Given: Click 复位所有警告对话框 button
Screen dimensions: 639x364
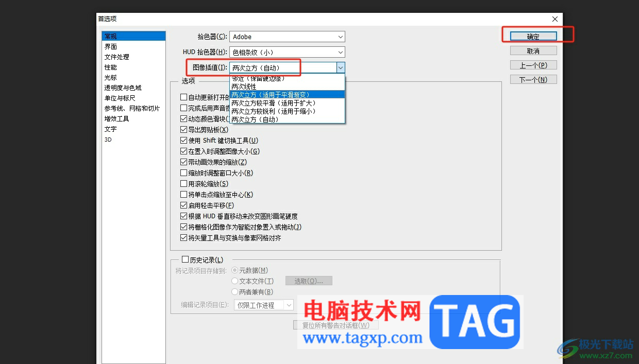Looking at the screenshot, I should coord(336,325).
